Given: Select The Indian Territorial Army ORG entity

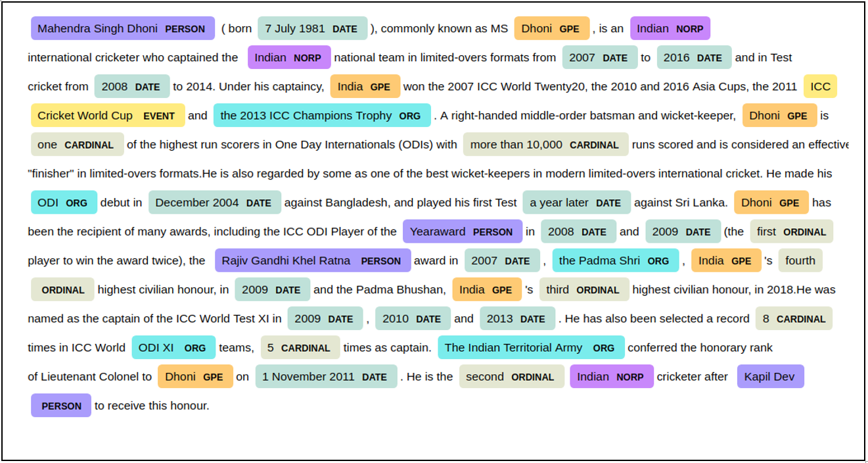Looking at the screenshot, I should coord(530,347).
